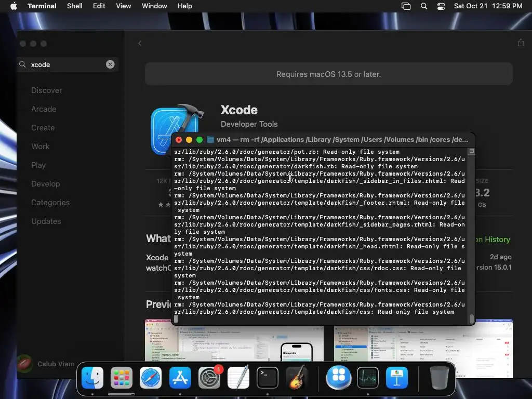Select Discover in the App Store sidebar
Viewport: 532px width, 399px height.
47,90
